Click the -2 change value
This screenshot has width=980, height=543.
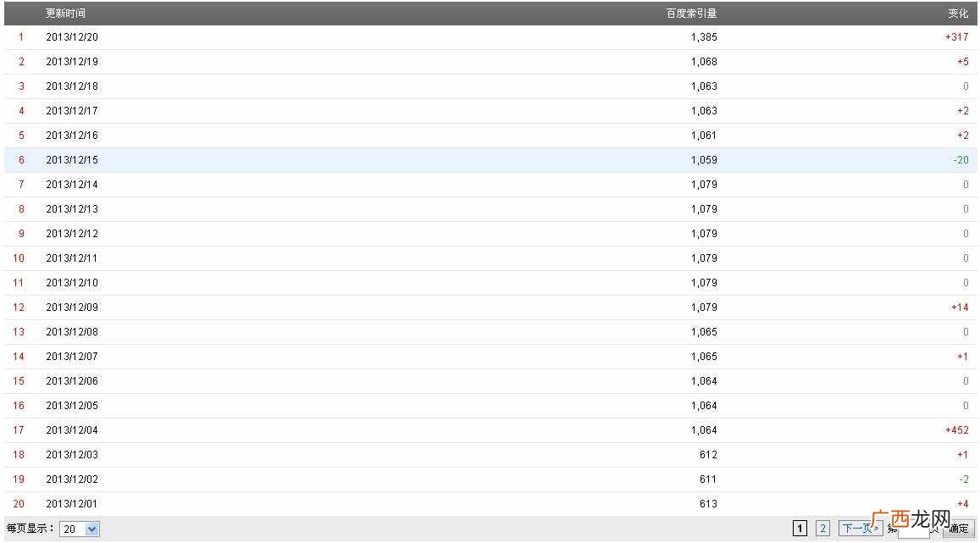coord(964,479)
